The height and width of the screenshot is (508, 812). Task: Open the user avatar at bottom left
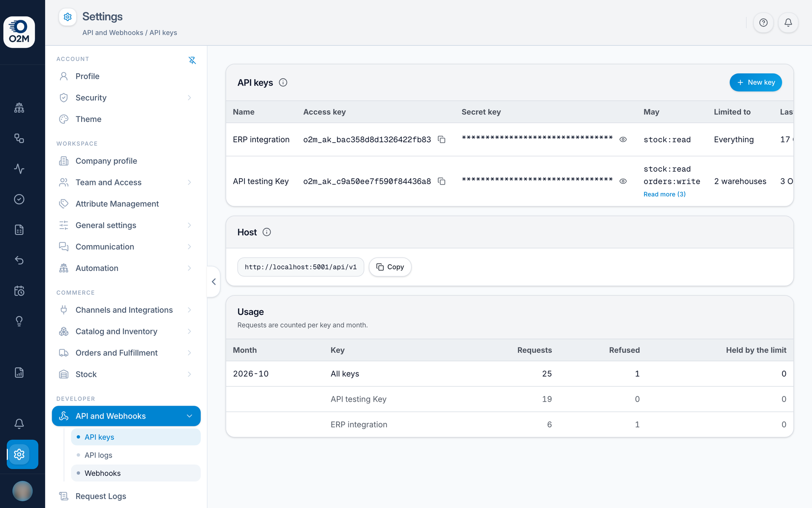22,491
